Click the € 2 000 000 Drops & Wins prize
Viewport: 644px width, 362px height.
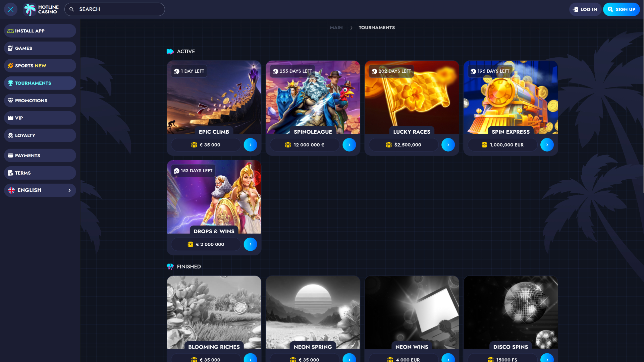206,244
